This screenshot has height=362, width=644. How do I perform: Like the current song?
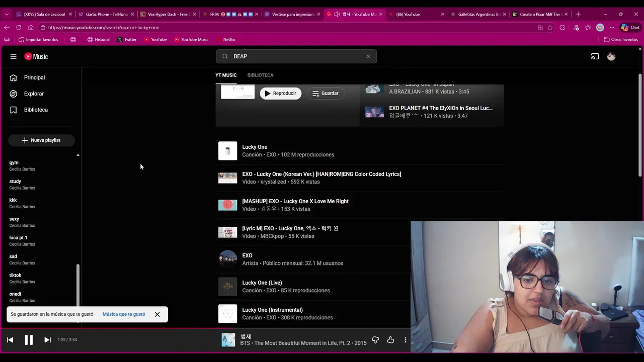[x=390, y=340]
